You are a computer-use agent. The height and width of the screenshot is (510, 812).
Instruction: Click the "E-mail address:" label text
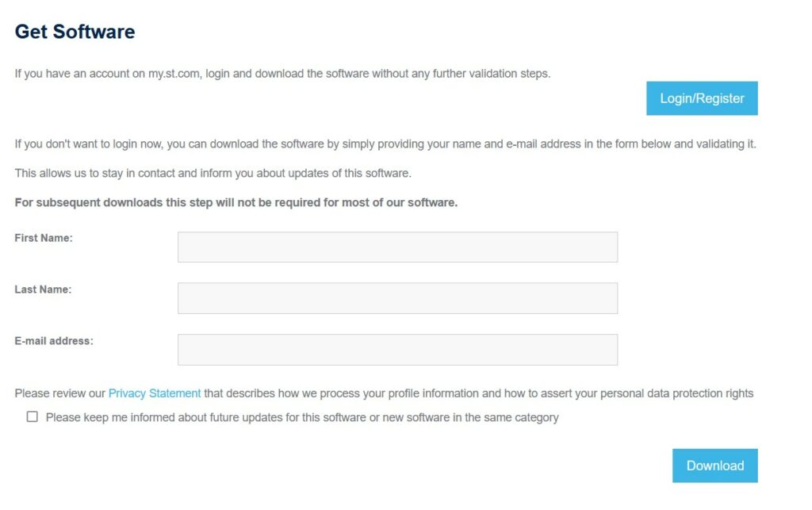(x=54, y=341)
